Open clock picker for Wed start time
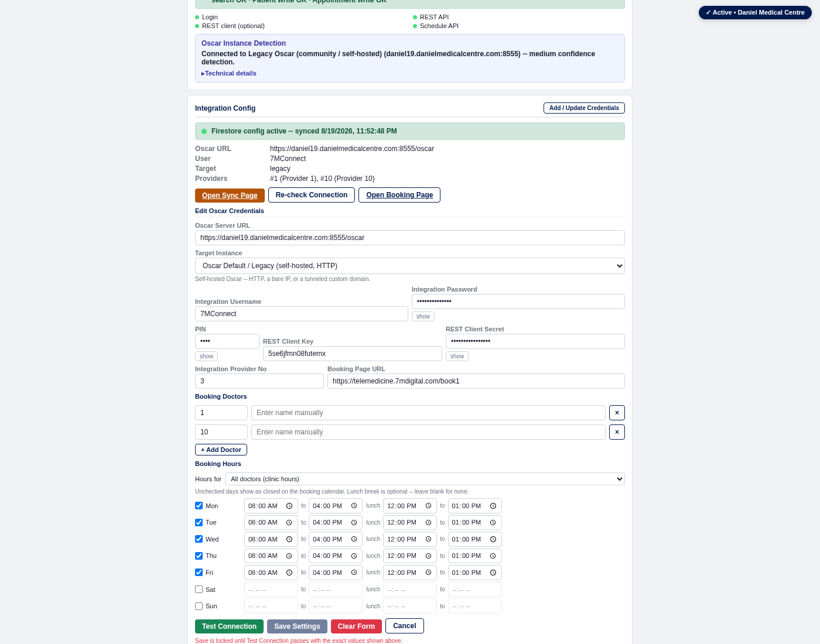820x644 pixels. click(289, 539)
